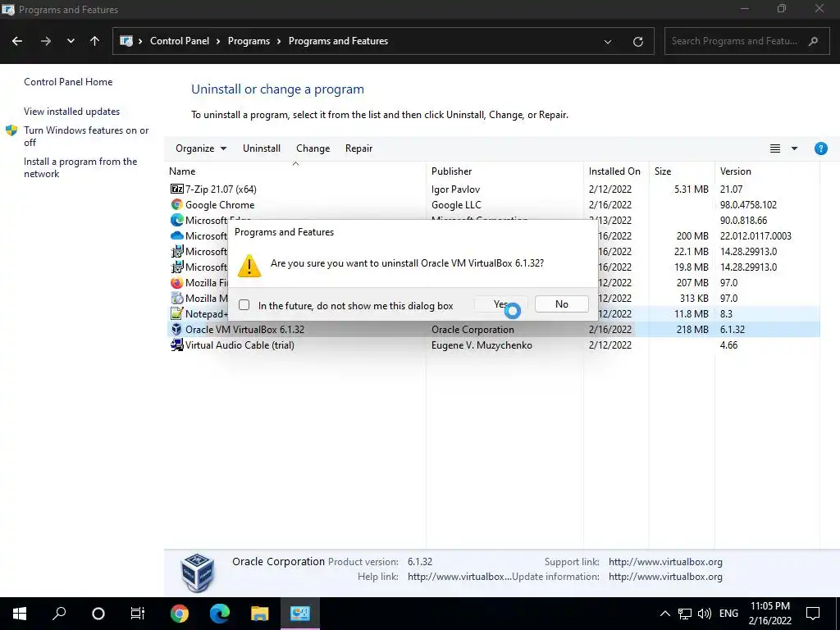
Task: Open the Windows Start menu
Action: [20, 614]
